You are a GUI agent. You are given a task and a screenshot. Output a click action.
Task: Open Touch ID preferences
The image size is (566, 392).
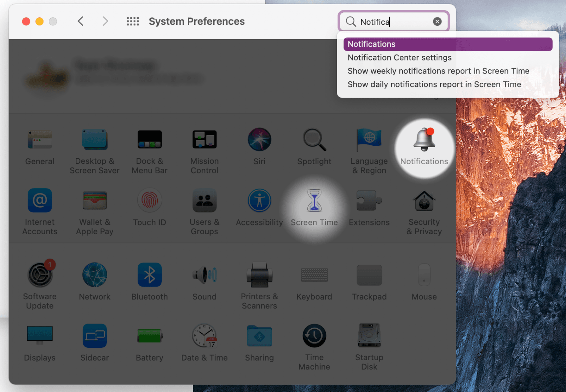coord(150,201)
